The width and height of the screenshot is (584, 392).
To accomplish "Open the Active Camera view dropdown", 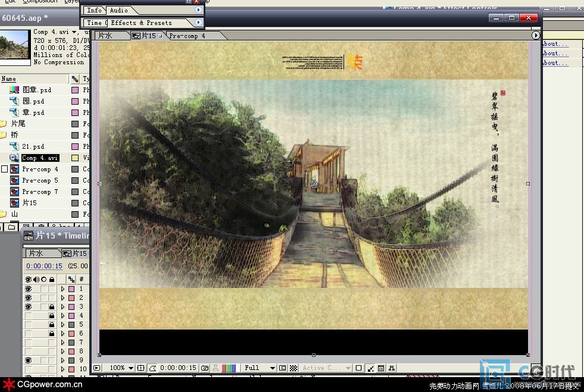I will click(x=326, y=368).
